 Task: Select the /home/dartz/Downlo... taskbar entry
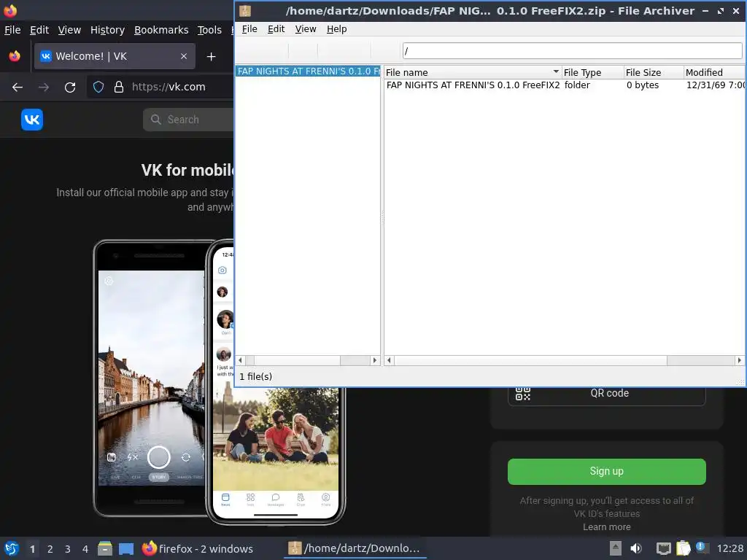point(355,548)
